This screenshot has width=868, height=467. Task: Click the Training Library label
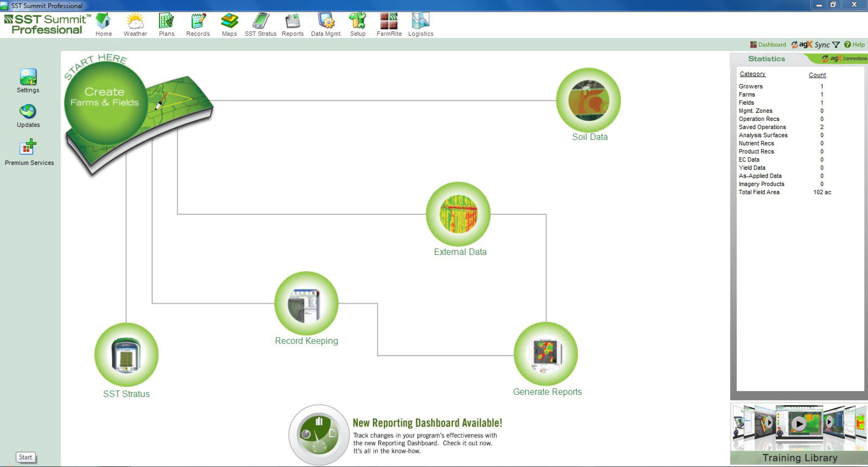(800, 458)
